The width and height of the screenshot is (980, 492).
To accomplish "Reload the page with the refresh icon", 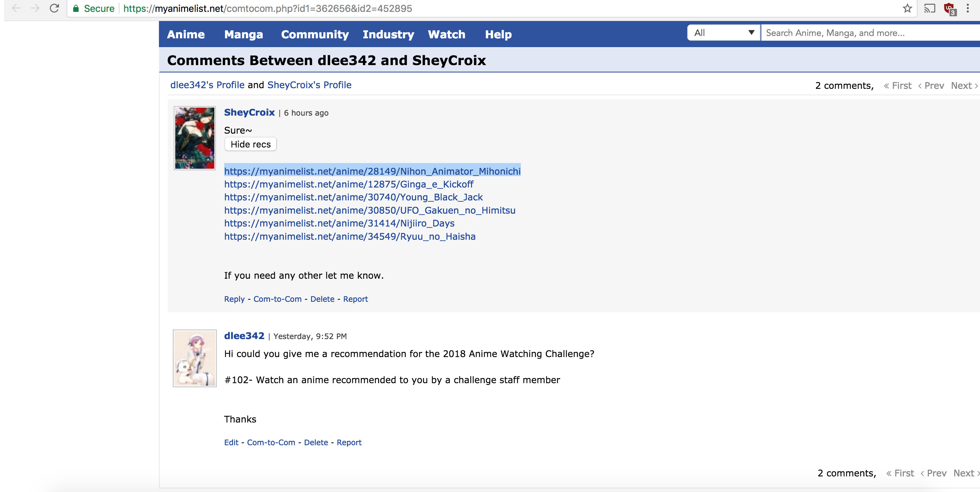I will 55,8.
